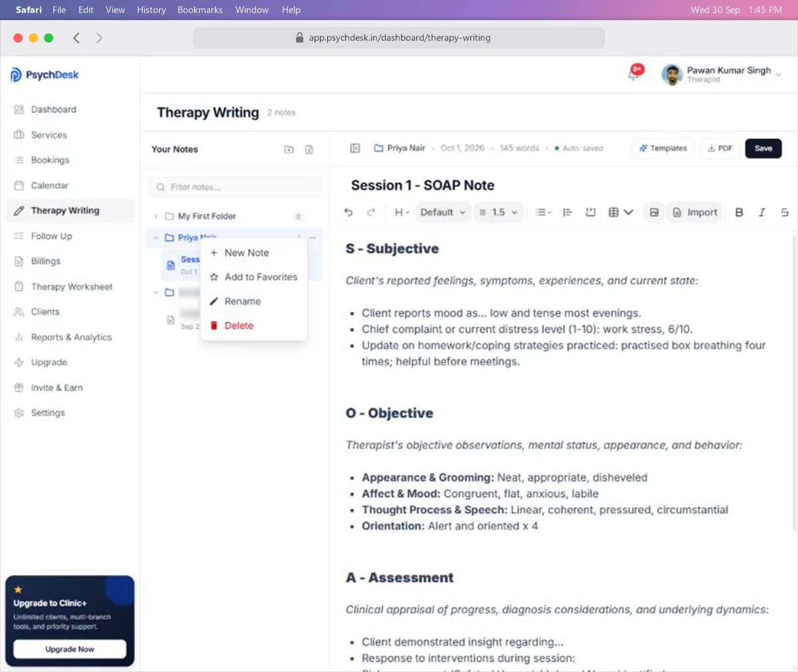This screenshot has width=798, height=672.
Task: Open the Default font style dropdown
Action: tap(442, 212)
